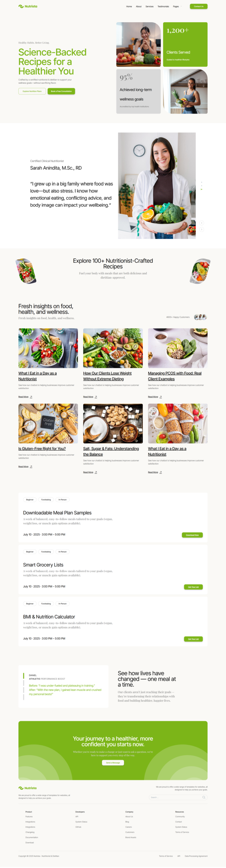Expand the Pages dropdown in navigation
226x868 pixels.
click(177, 6)
